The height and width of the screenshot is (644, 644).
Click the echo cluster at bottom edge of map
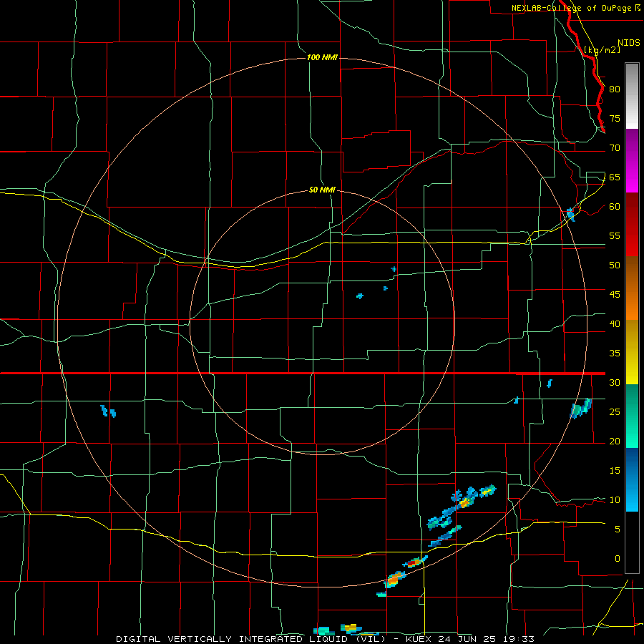(345, 630)
